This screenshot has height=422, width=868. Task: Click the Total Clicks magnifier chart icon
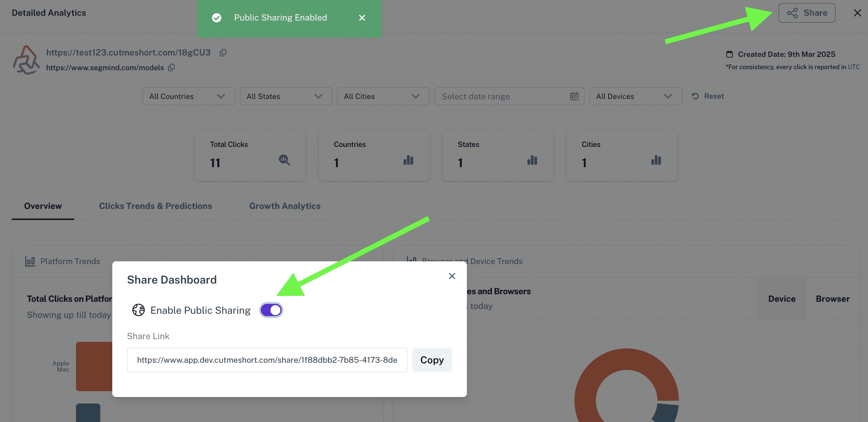tap(284, 160)
